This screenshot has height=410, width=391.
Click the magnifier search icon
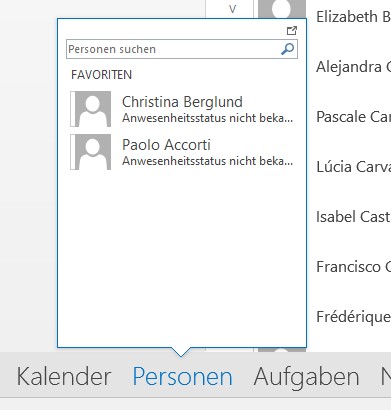click(287, 49)
